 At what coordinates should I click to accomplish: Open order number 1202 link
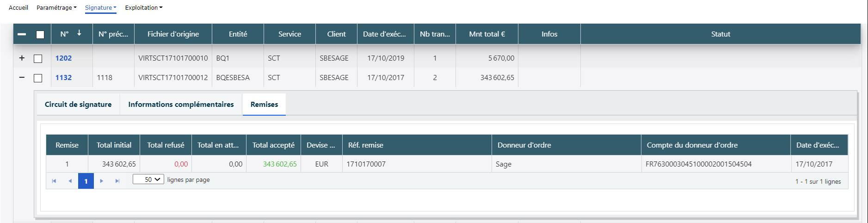(x=63, y=58)
